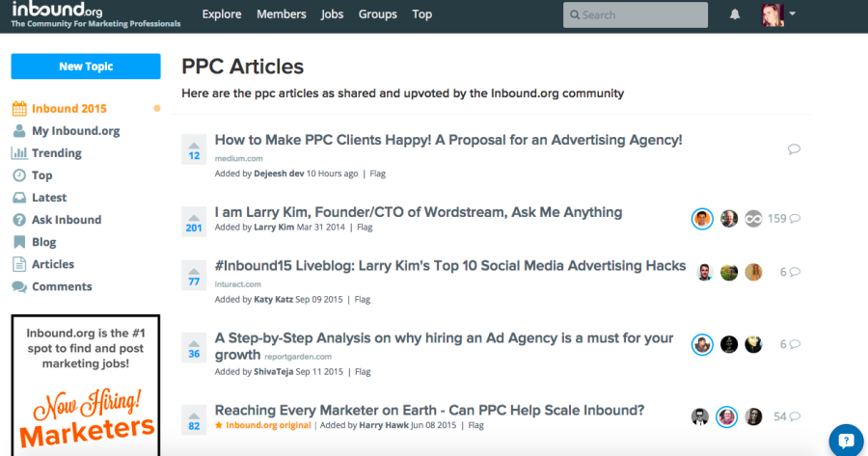Click the reportgarden.com source link
This screenshot has width=868, height=456.
(x=298, y=357)
